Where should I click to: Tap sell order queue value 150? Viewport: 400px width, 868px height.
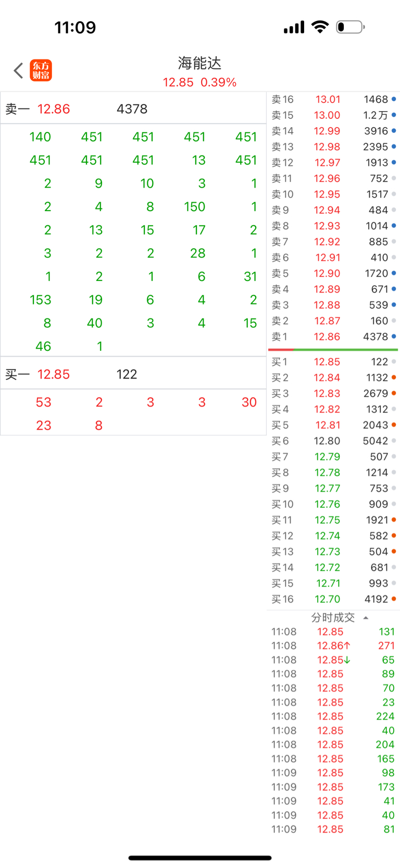195,207
